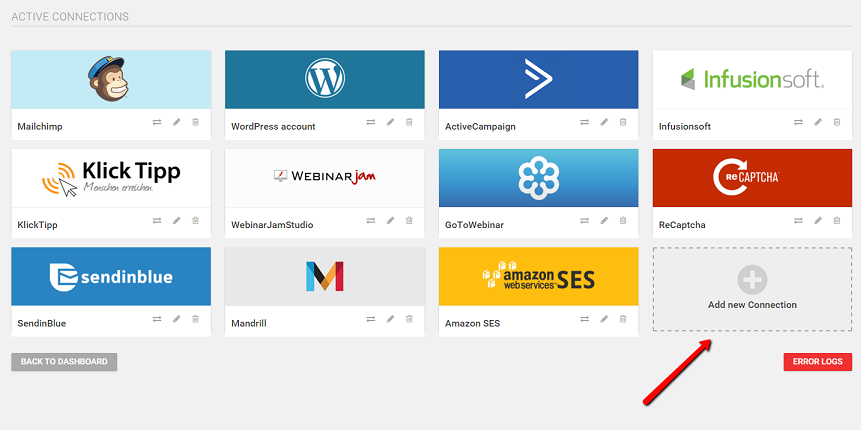Click the KlickTipp name label
861x430 pixels.
[37, 225]
